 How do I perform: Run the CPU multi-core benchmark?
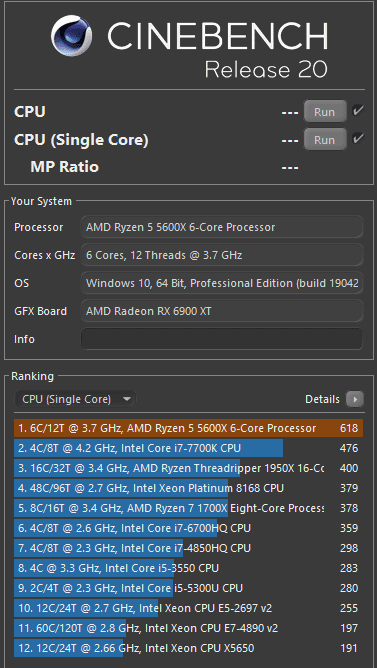[325, 112]
